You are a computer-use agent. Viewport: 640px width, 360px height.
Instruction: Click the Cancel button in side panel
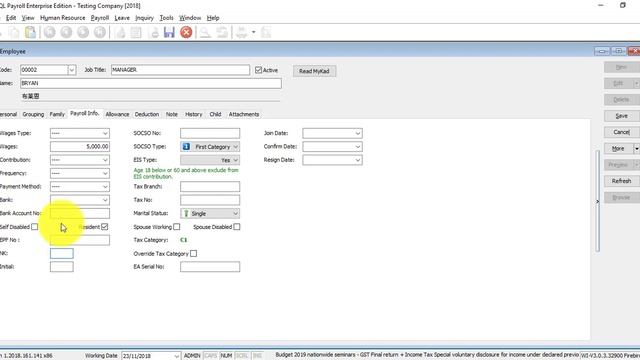click(x=622, y=132)
